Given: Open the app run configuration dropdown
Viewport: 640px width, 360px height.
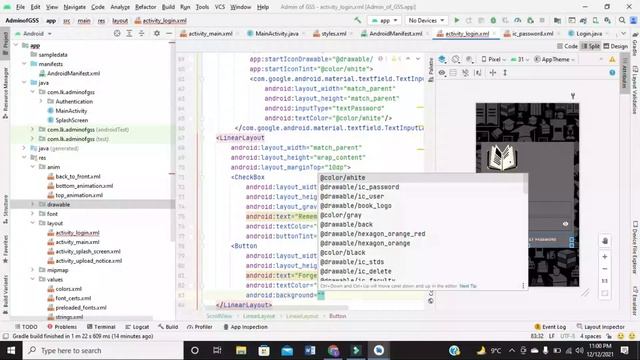Looking at the screenshot, I should (x=384, y=20).
